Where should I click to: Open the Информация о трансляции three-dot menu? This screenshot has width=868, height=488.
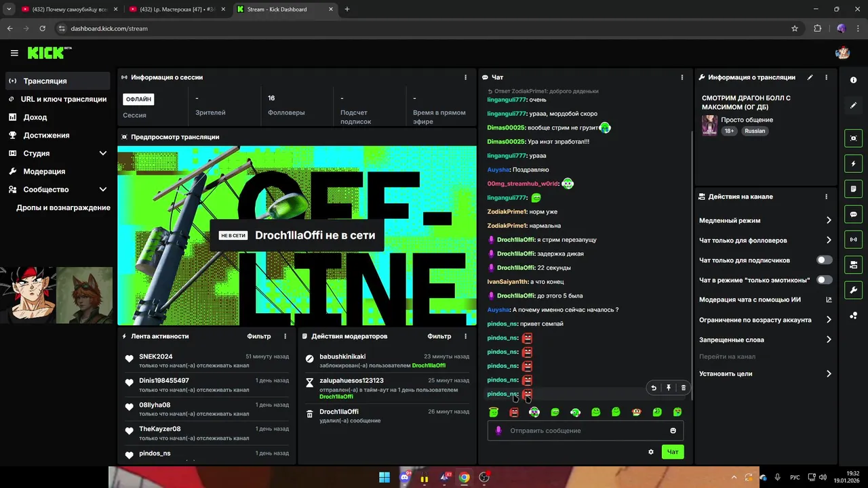826,77
